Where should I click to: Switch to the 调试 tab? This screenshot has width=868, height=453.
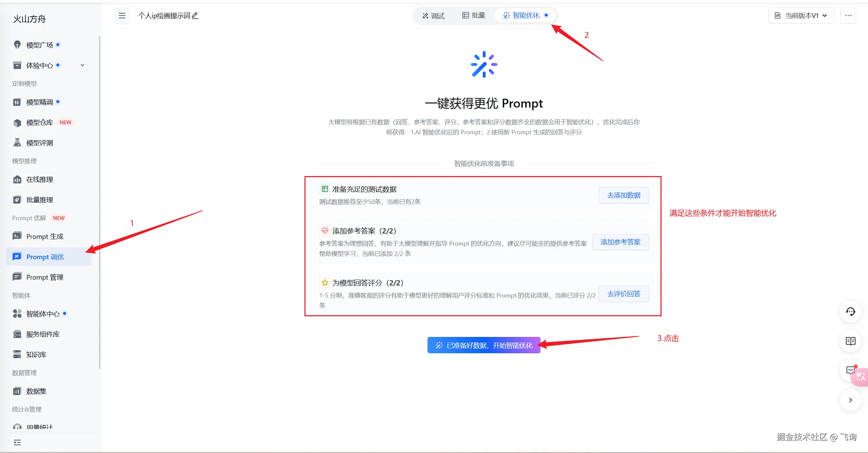click(433, 16)
